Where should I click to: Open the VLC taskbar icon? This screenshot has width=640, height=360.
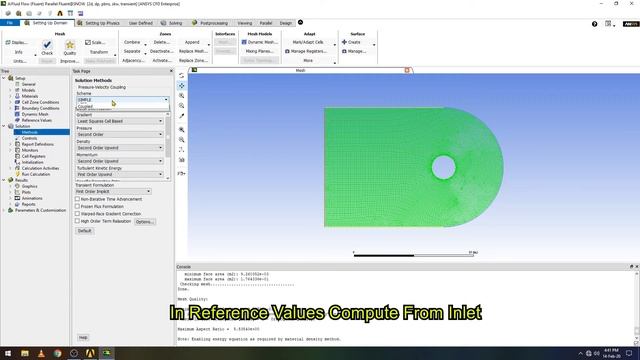[x=41, y=353]
